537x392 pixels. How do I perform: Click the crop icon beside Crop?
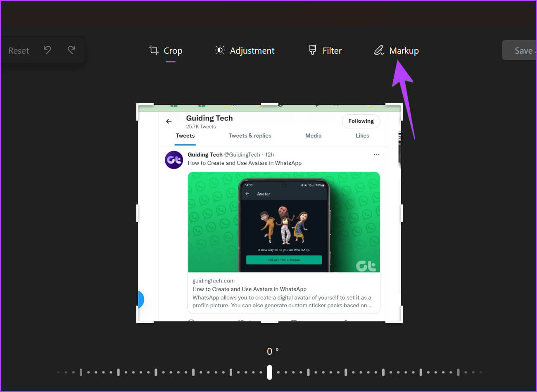tap(154, 50)
